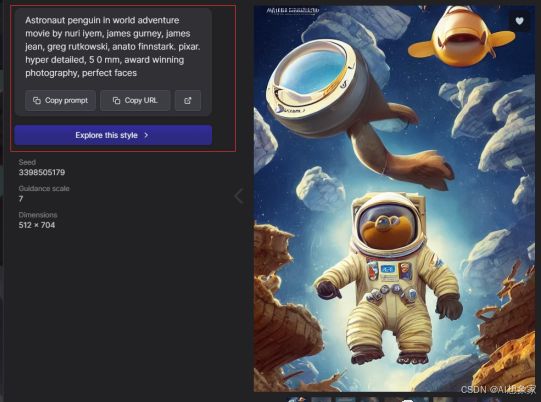Click Explore this style button

pyautogui.click(x=113, y=135)
